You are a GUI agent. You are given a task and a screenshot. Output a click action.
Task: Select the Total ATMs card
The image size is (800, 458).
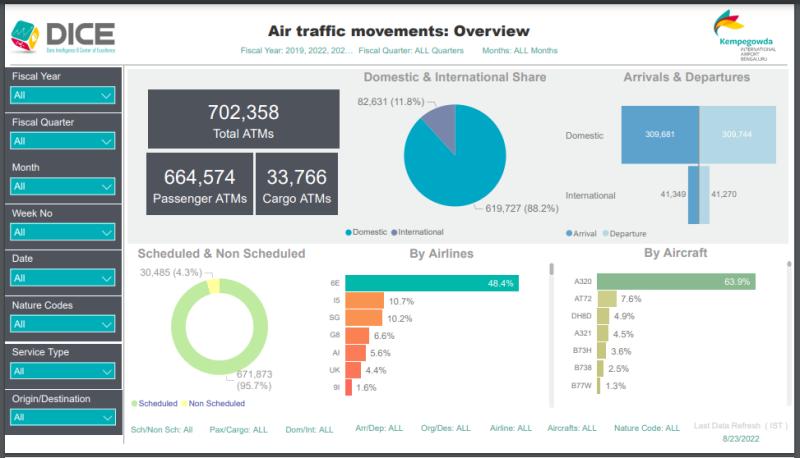coord(243,119)
